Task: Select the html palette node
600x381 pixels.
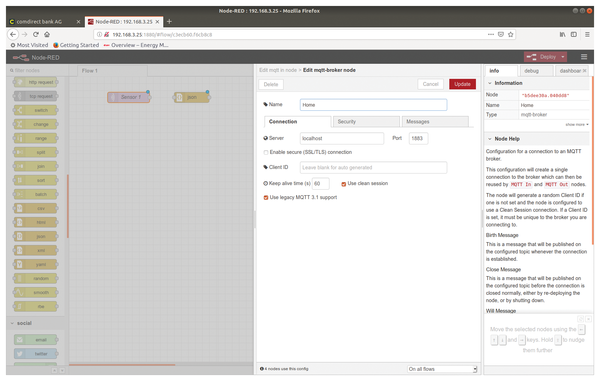Action: (x=36, y=222)
